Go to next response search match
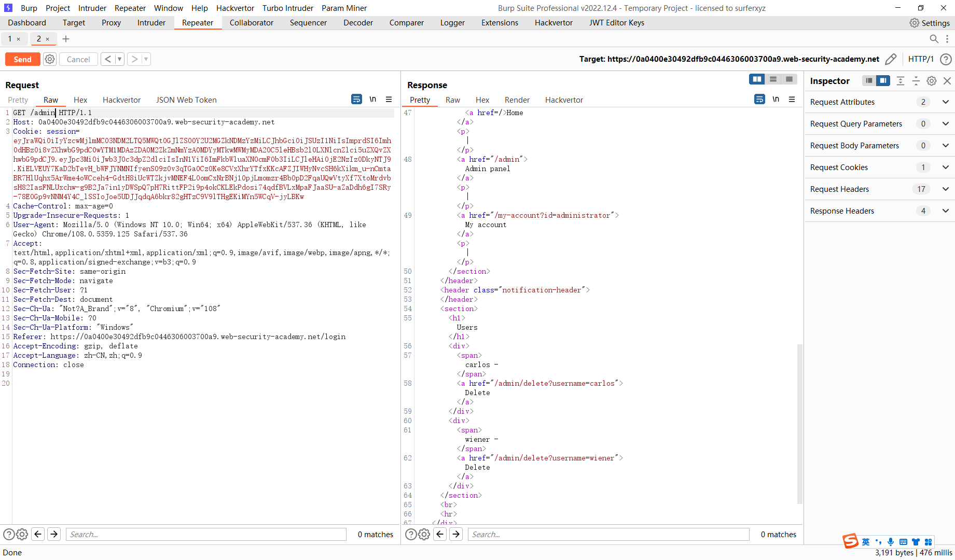The image size is (955, 560). point(456,534)
